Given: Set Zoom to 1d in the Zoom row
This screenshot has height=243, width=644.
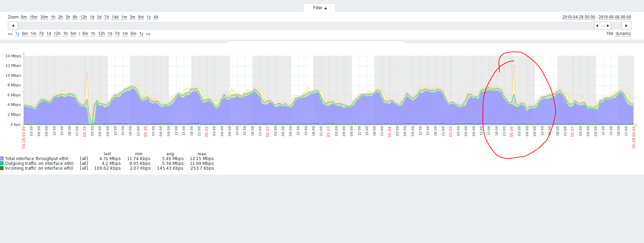Looking at the screenshot, I should point(92,17).
